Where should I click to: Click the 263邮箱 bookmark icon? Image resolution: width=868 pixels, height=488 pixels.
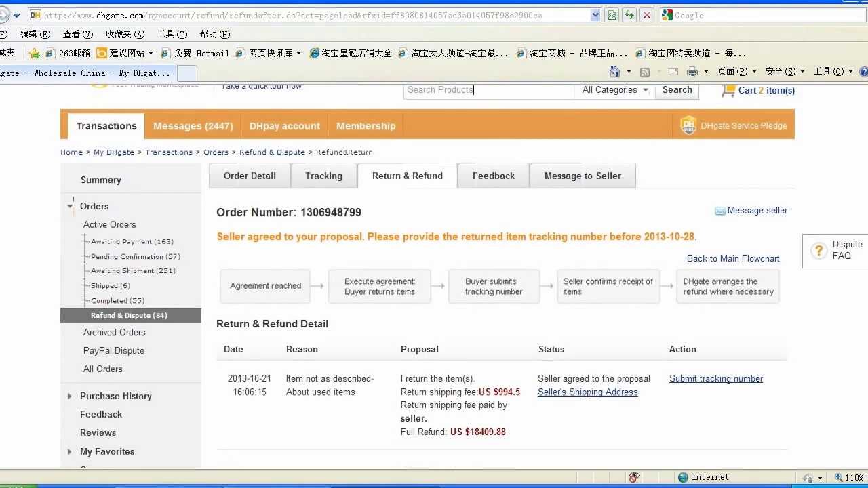[x=50, y=53]
